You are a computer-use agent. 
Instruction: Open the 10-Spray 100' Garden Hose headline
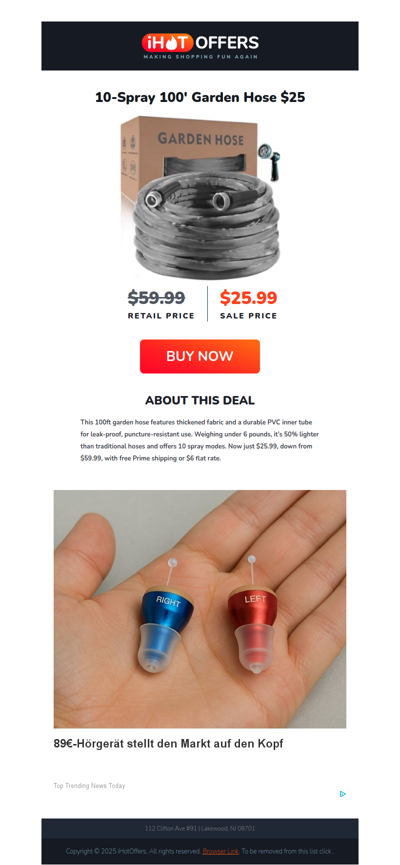[200, 98]
